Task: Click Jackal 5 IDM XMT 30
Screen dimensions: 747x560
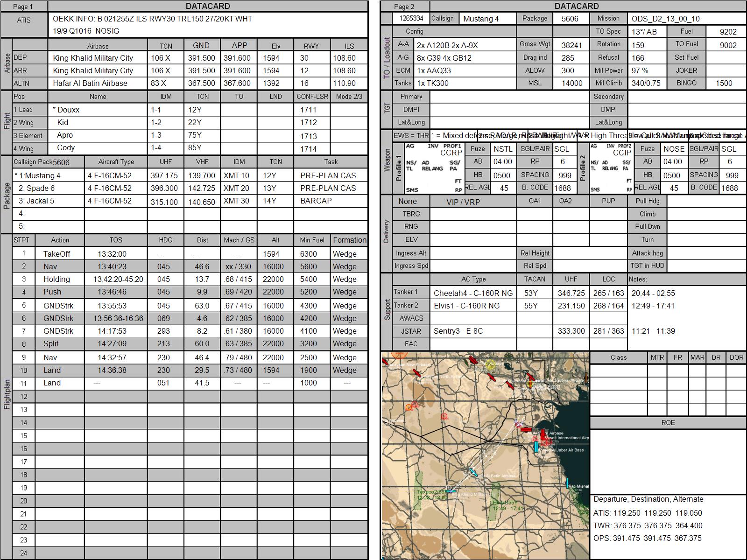Action: (x=236, y=201)
